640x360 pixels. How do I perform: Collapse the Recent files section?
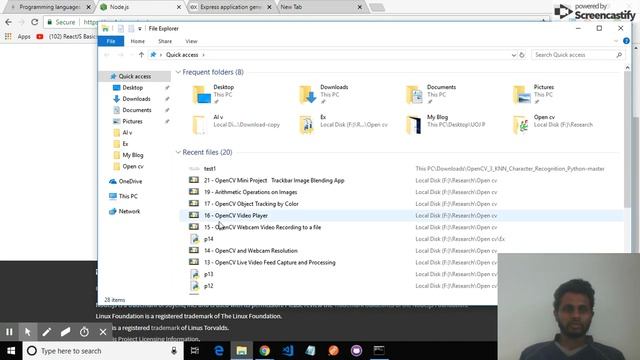pyautogui.click(x=178, y=152)
